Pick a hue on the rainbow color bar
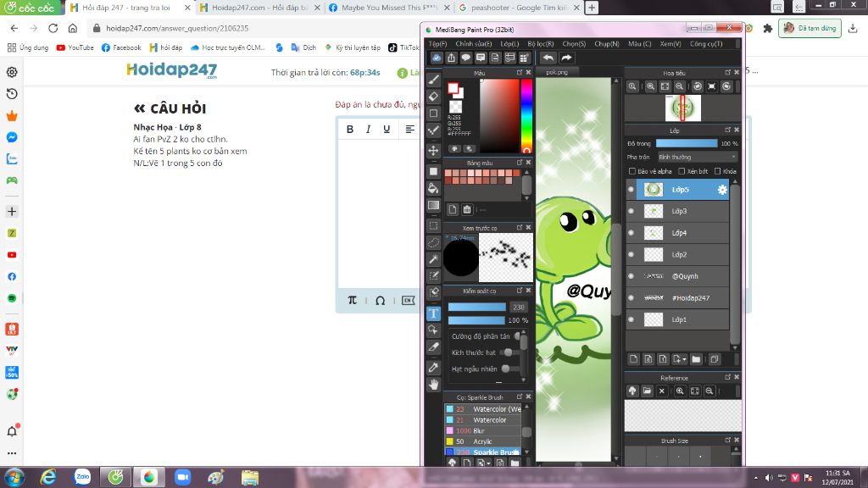The width and height of the screenshot is (868, 488). click(x=526, y=115)
